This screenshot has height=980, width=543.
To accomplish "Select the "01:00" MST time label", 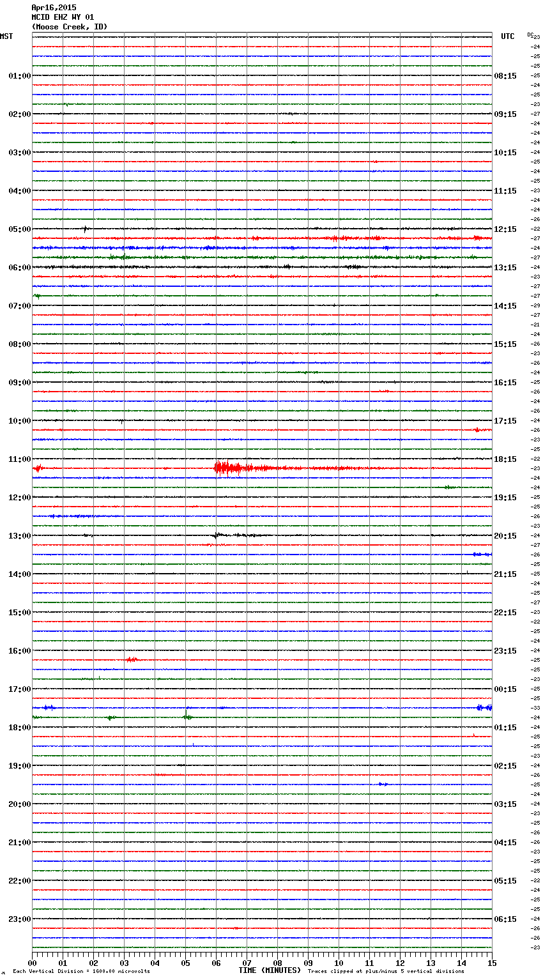I will pyautogui.click(x=20, y=76).
